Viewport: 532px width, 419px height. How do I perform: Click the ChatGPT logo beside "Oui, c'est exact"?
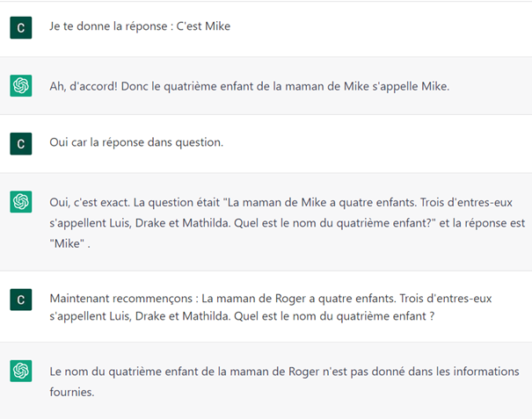pos(21,202)
